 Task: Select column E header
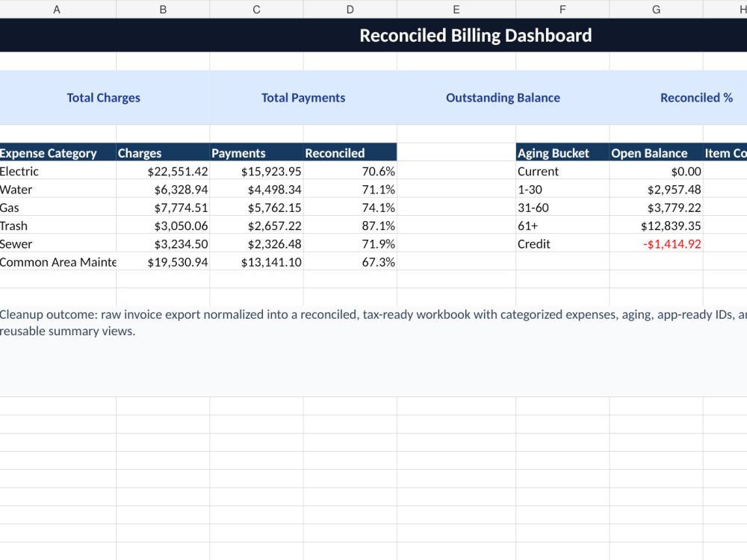[x=456, y=9]
